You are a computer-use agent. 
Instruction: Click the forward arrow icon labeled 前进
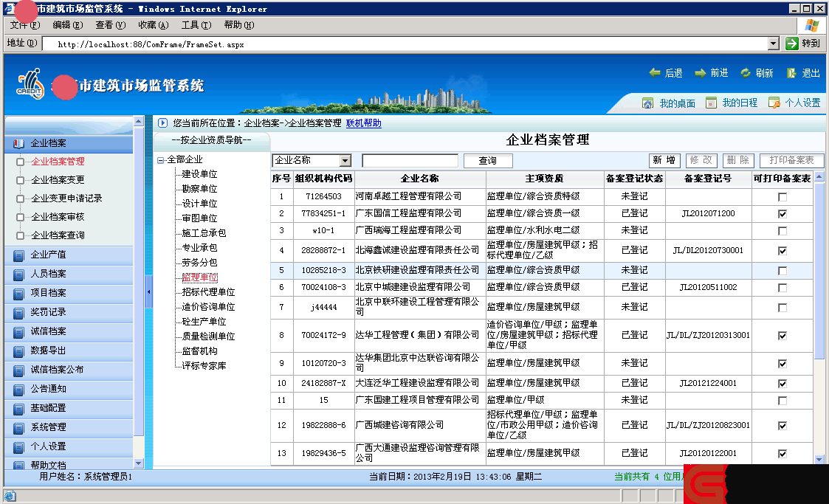[x=701, y=73]
